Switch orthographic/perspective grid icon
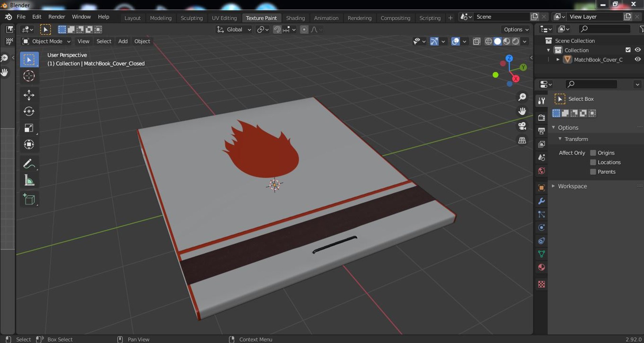Image resolution: width=644 pixels, height=343 pixels. (x=522, y=140)
